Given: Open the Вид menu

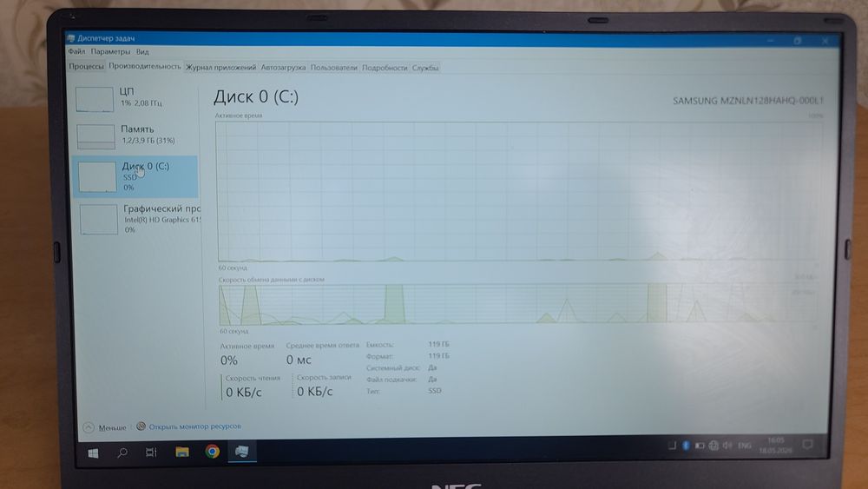Looking at the screenshot, I should [x=142, y=52].
